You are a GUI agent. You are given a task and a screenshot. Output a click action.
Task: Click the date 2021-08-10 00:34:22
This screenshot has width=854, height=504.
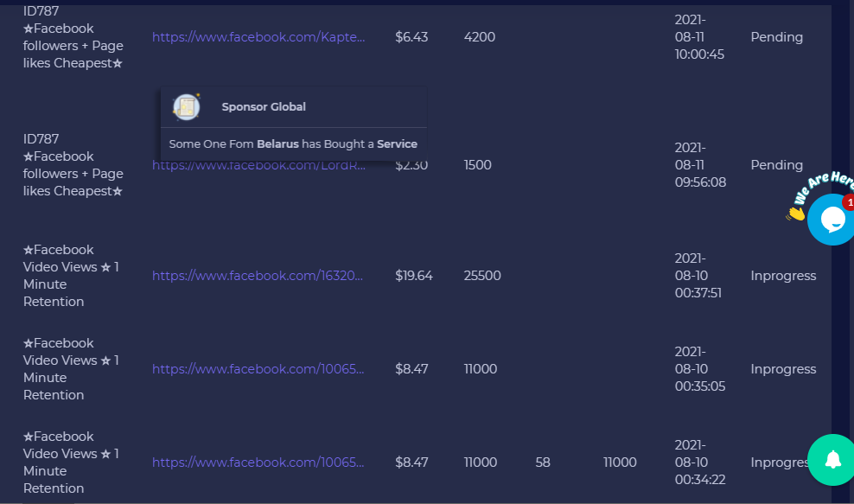pos(700,462)
